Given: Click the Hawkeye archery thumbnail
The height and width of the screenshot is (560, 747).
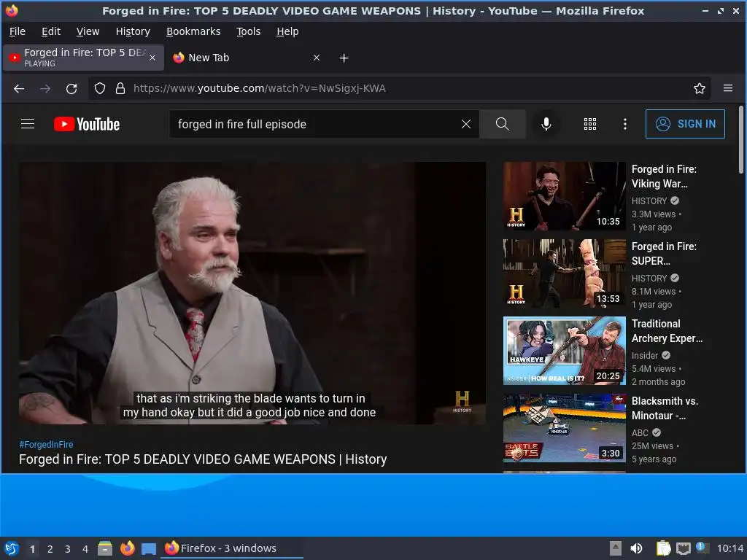Looking at the screenshot, I should click(565, 351).
